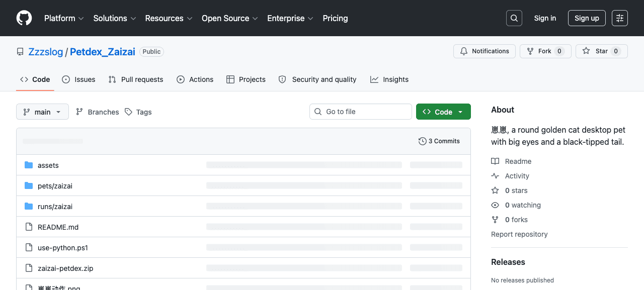
Task: Click the pulse icon next to Activity
Action: coord(495,176)
